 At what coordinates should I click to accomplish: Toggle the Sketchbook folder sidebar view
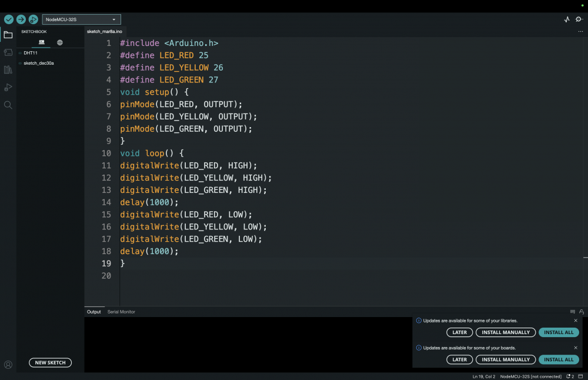pyautogui.click(x=8, y=35)
